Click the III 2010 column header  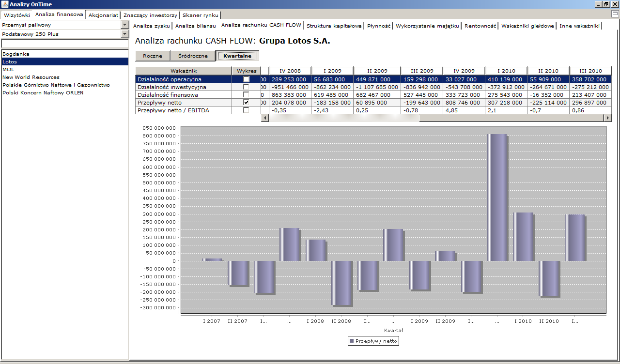[x=590, y=71]
